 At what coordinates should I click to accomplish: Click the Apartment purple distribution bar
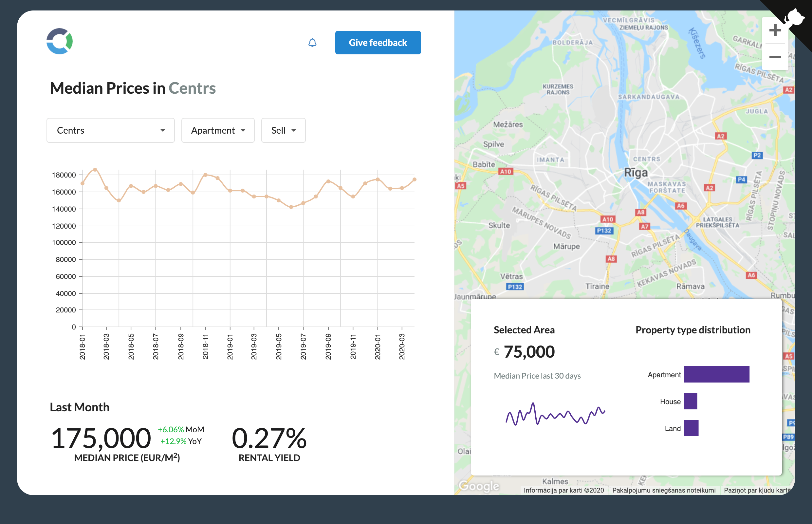(717, 374)
